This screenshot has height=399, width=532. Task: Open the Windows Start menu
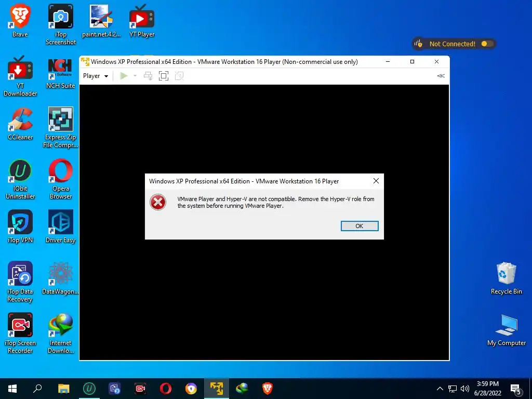click(12, 389)
